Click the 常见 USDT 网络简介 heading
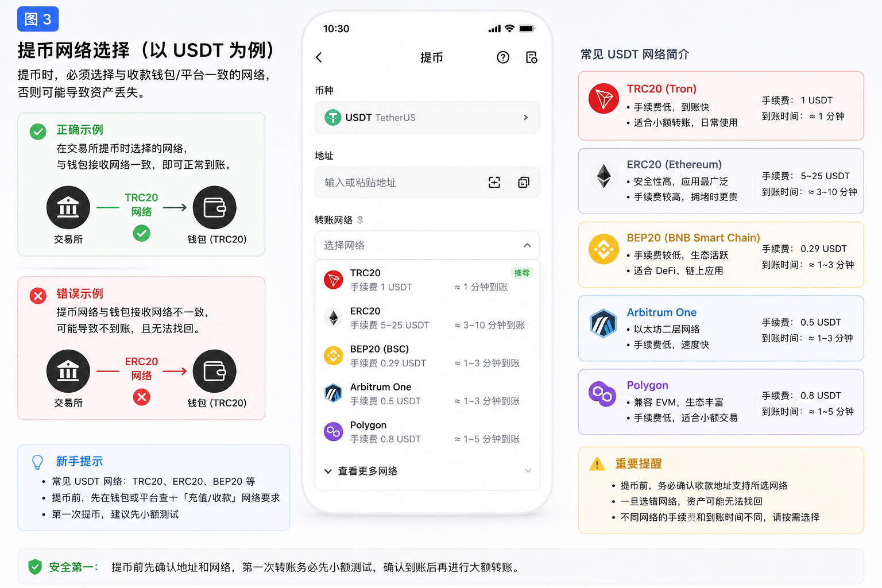Screen dimensions: 882x588 635,55
